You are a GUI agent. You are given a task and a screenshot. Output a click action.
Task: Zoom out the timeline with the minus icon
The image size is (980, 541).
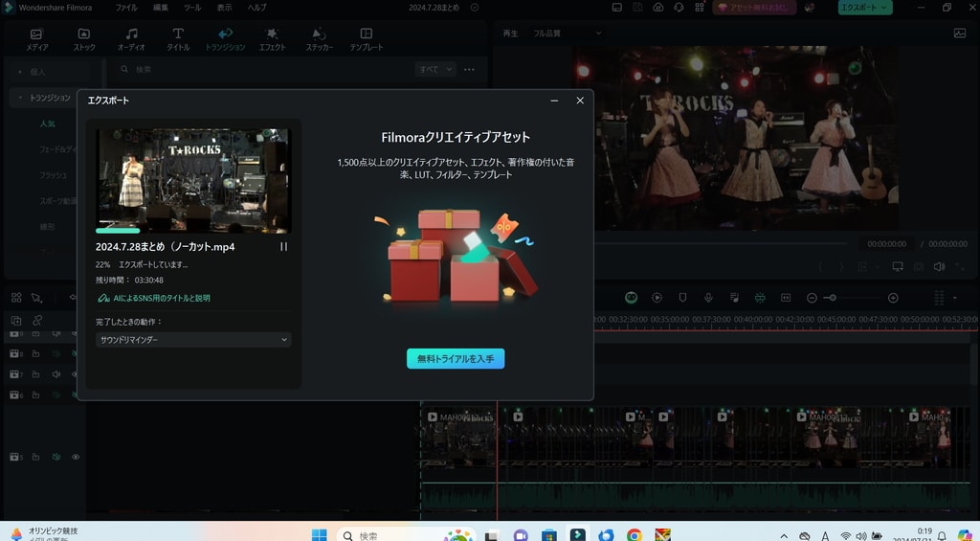pyautogui.click(x=812, y=298)
